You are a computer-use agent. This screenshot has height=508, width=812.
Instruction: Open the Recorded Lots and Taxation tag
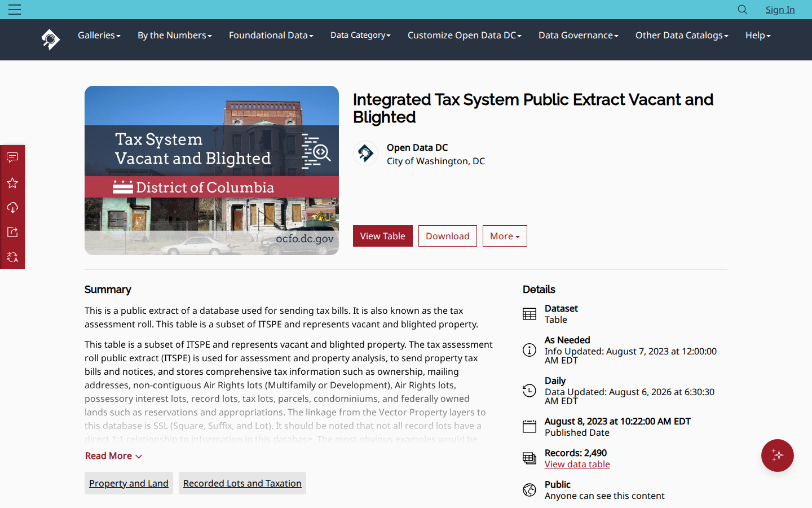pos(242,483)
